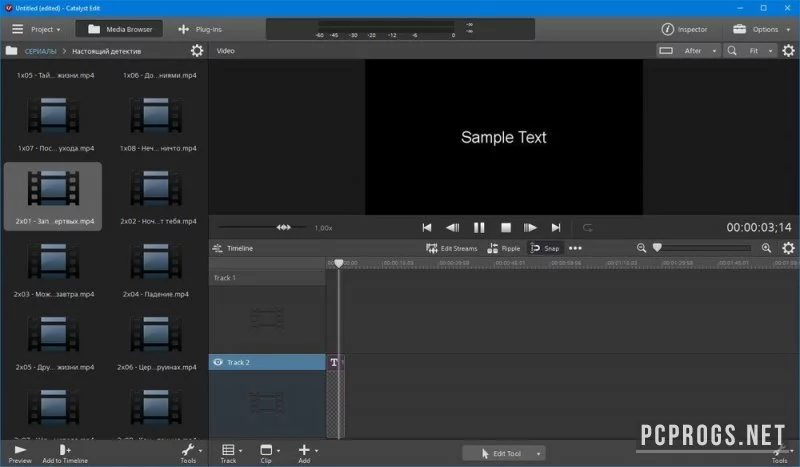800x467 pixels.
Task: Click the timecode display 00:00:03;14
Action: (x=759, y=227)
